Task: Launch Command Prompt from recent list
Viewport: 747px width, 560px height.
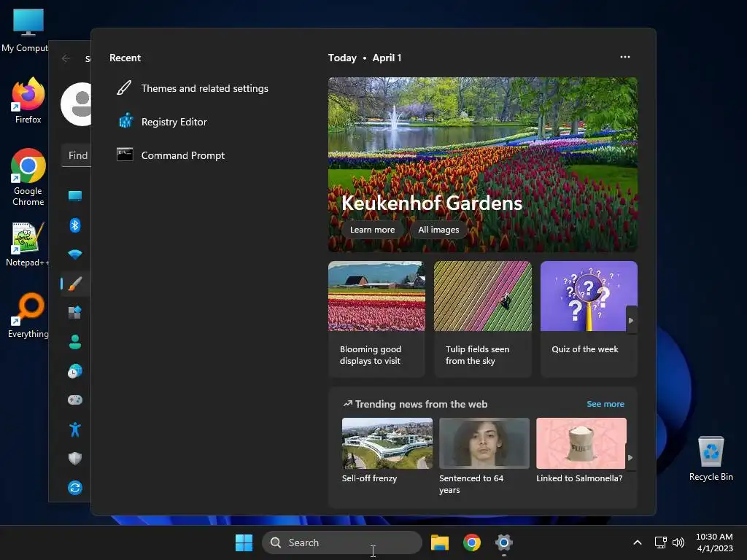Action: (x=171, y=155)
